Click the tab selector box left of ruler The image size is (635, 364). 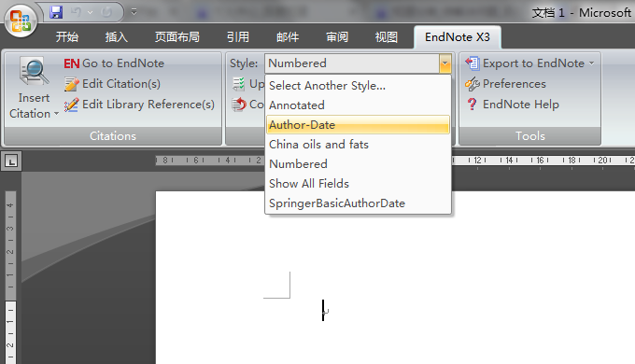click(11, 161)
